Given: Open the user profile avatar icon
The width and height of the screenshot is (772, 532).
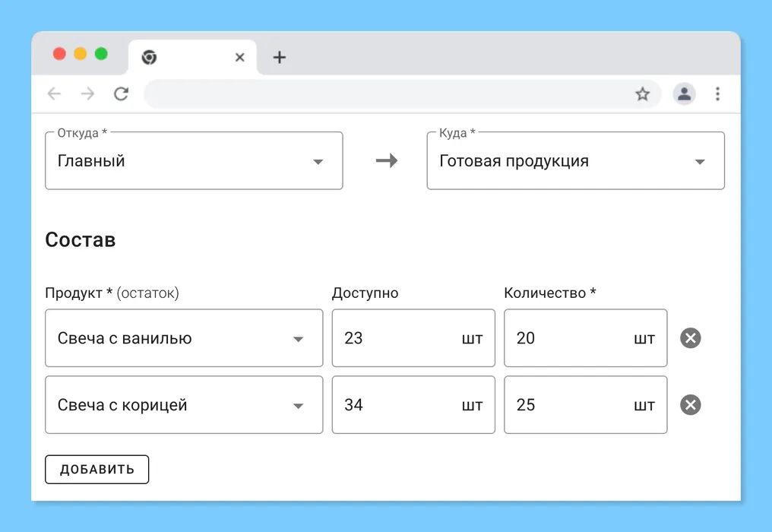Looking at the screenshot, I should pos(684,93).
